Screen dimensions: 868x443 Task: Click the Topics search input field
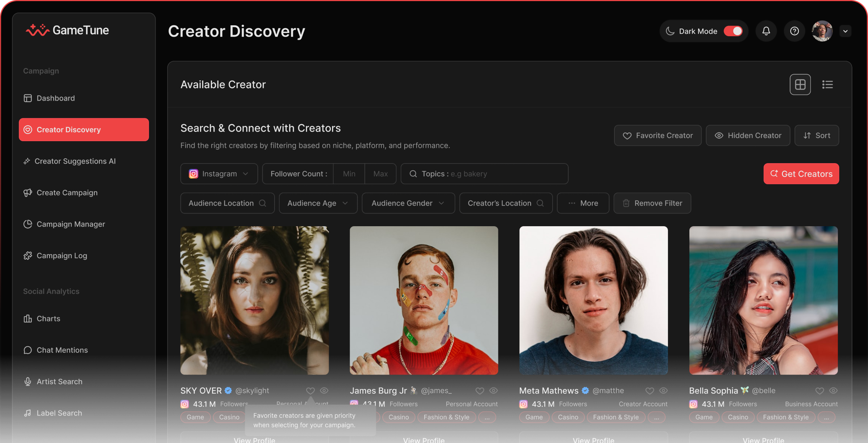(x=485, y=174)
